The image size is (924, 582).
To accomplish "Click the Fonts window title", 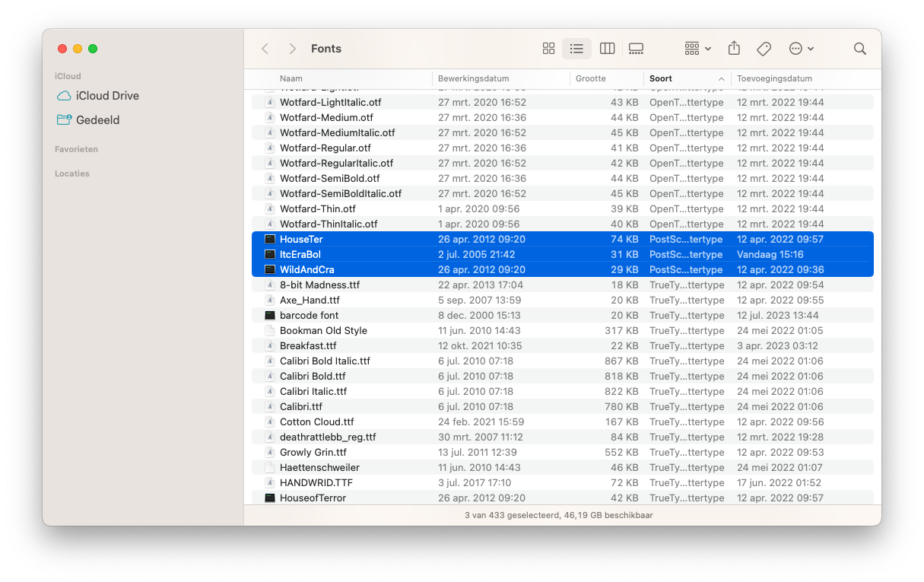I will [326, 49].
